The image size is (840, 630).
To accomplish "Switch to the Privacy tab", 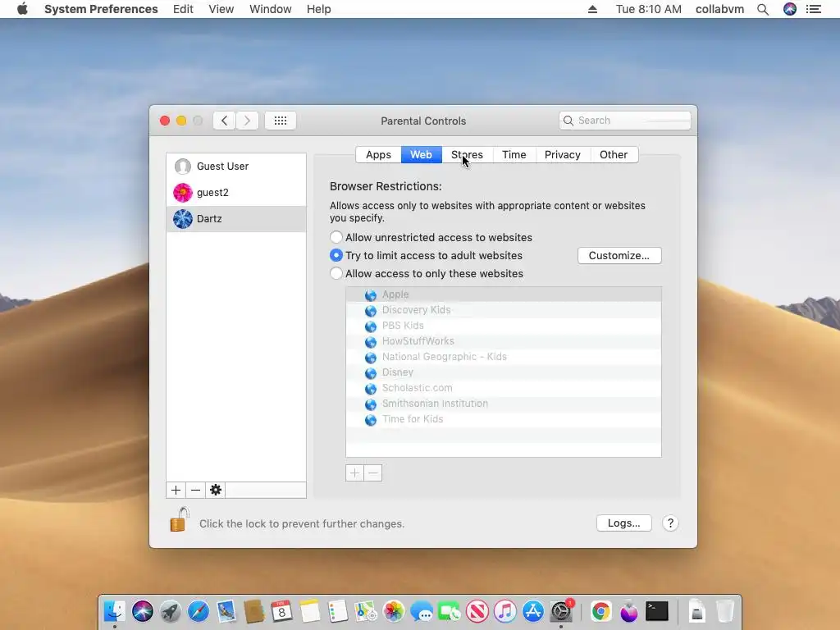I will pyautogui.click(x=563, y=155).
